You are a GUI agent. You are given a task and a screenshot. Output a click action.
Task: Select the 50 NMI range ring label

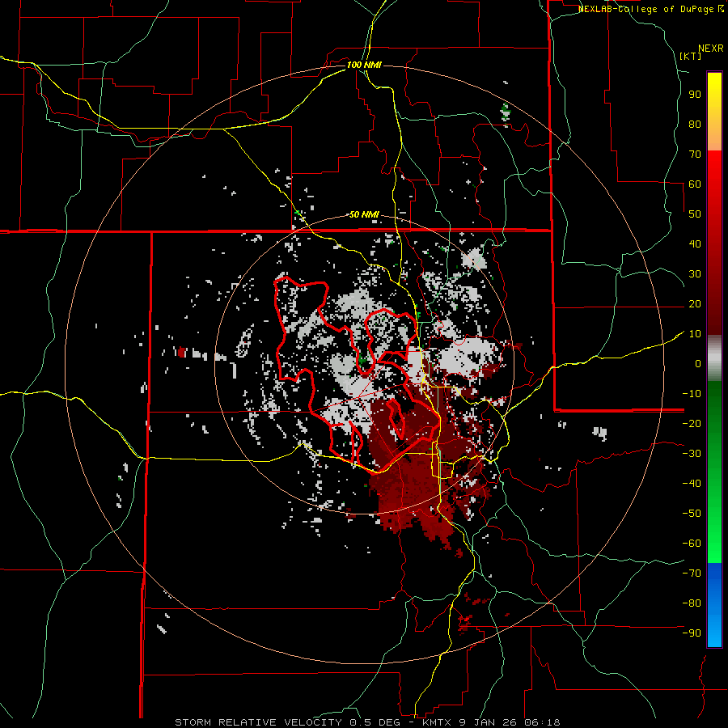coord(364,214)
